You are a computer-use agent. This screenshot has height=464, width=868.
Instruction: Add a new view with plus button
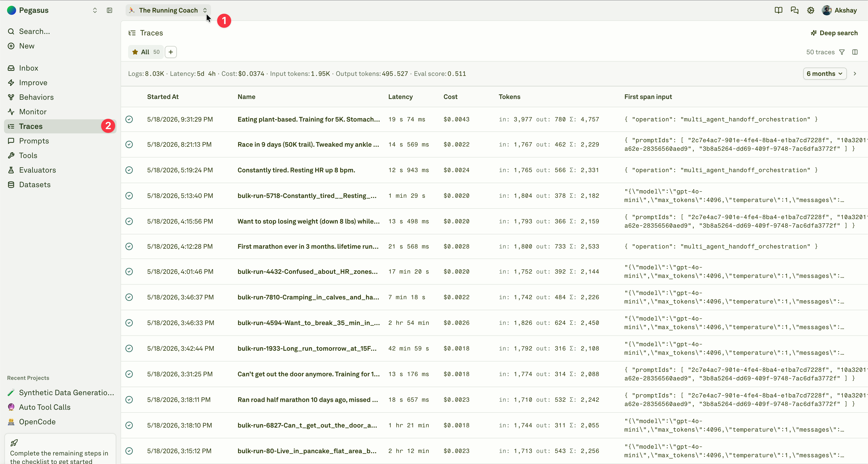coord(171,52)
